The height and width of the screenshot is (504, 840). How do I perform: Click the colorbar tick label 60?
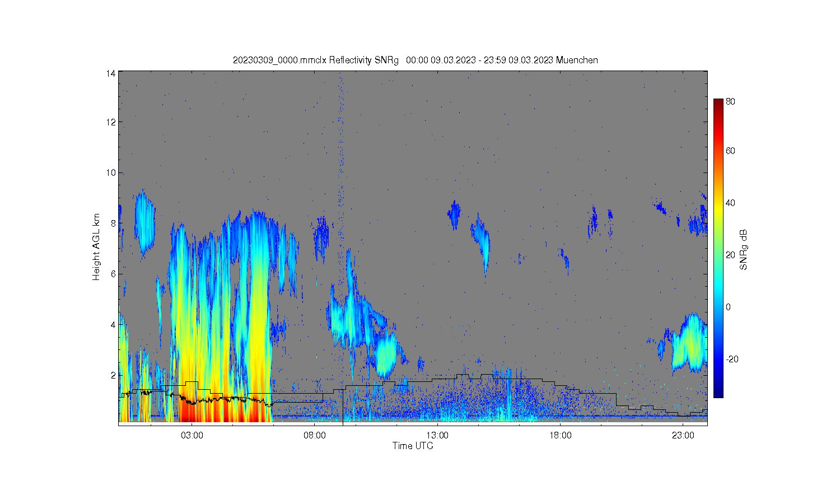click(730, 151)
